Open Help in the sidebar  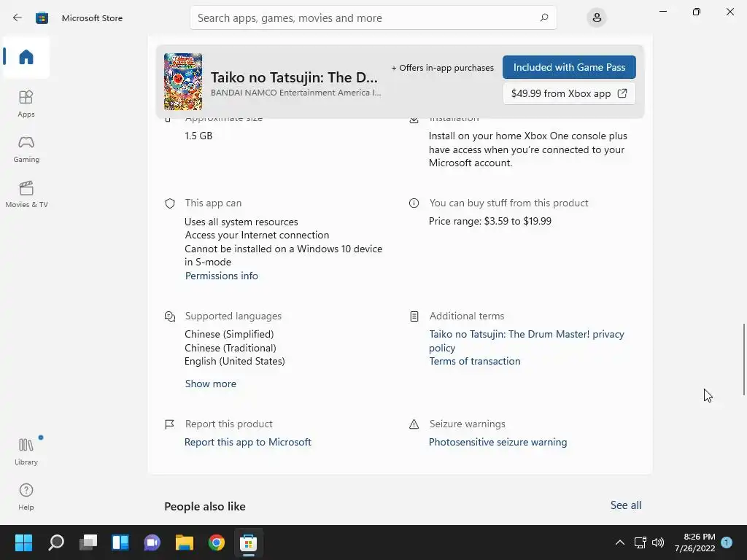pos(26,497)
